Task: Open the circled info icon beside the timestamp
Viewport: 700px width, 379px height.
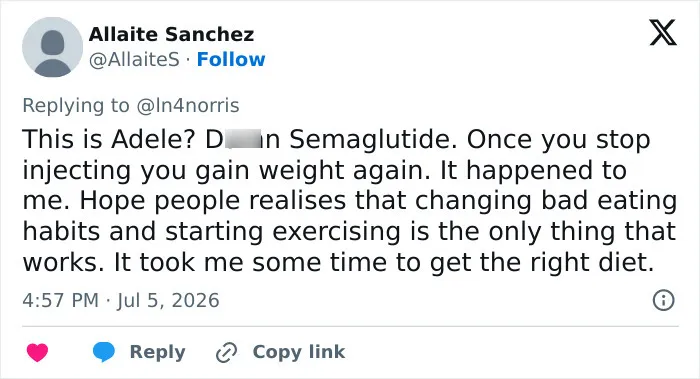Action: 663,300
